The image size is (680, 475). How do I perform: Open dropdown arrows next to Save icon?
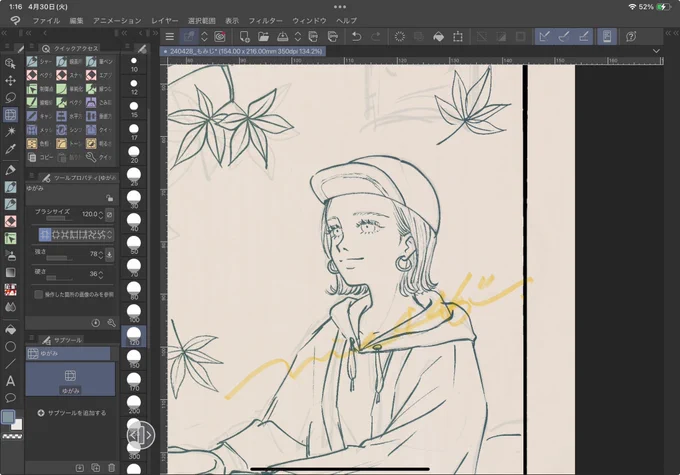pyautogui.click(x=298, y=37)
